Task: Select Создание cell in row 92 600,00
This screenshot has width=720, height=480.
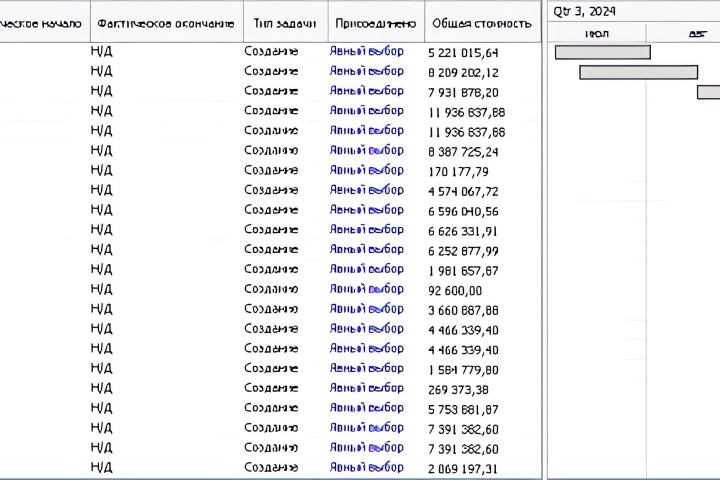Action: (271, 289)
